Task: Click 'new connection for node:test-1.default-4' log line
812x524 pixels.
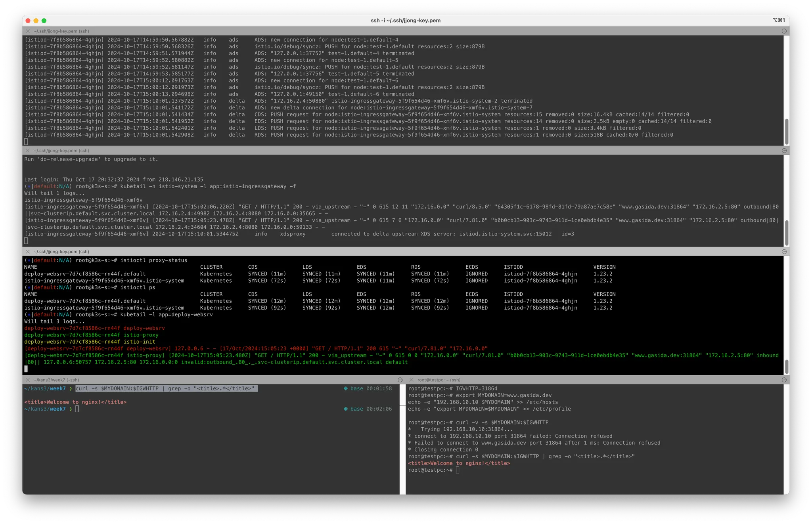Action: coord(211,40)
